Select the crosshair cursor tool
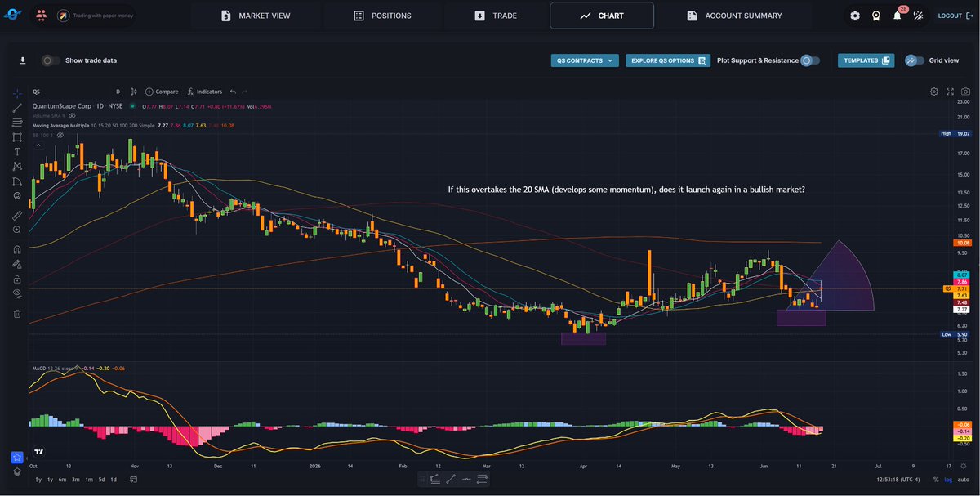The width and height of the screenshot is (980, 496). coord(17,93)
